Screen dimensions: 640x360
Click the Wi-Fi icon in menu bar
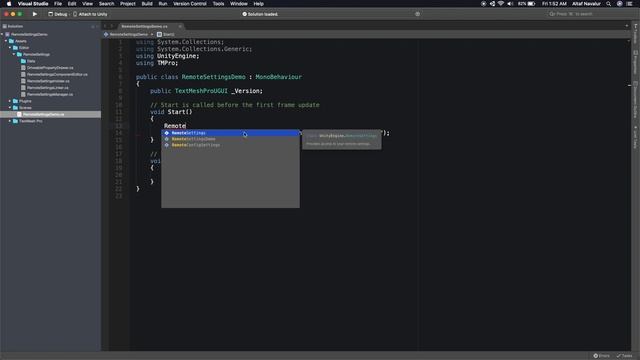(501, 4)
